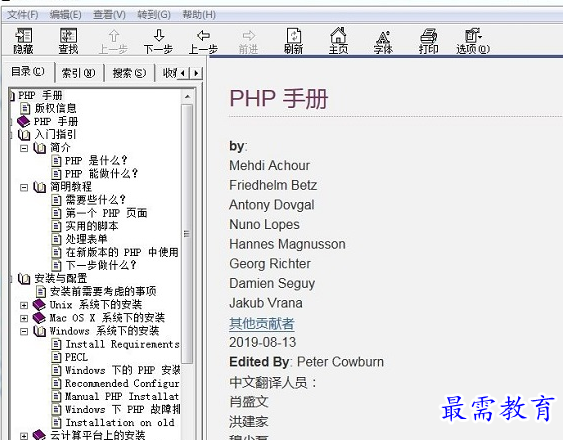Click the Find (查找) toolbar icon
The width and height of the screenshot is (563, 440).
tap(68, 41)
